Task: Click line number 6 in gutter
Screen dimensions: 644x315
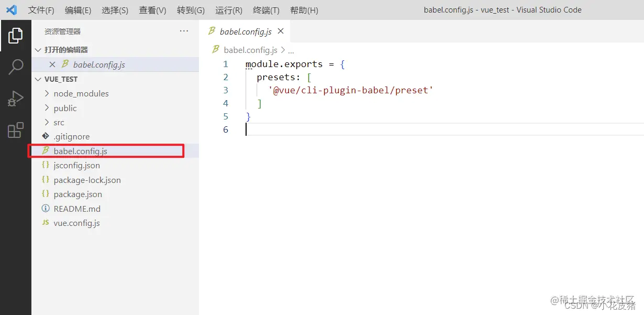Action: click(226, 129)
